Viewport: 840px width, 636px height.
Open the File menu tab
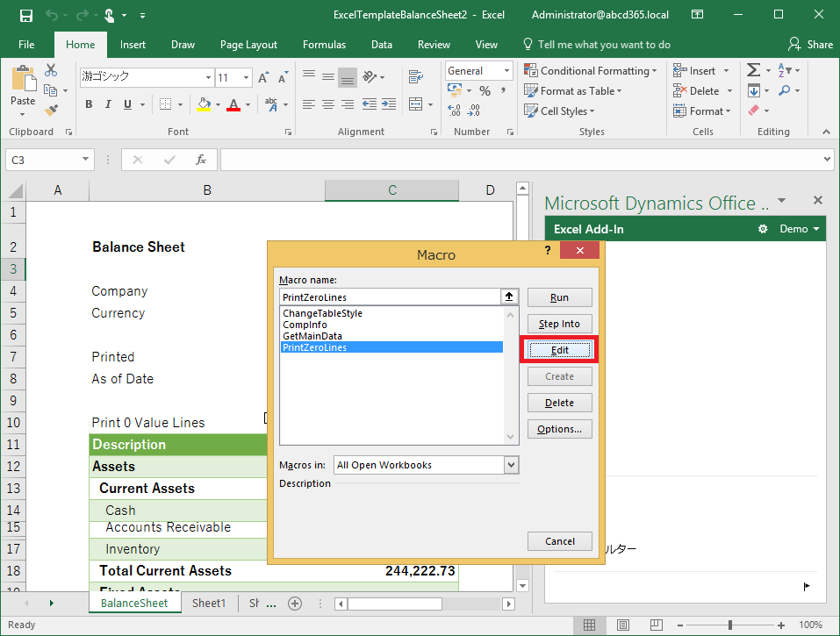26,45
